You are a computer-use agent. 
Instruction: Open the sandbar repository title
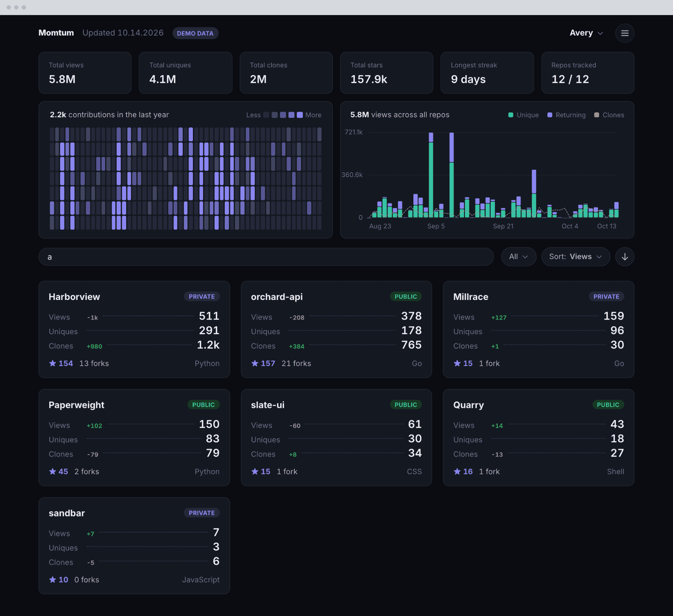[x=67, y=513]
